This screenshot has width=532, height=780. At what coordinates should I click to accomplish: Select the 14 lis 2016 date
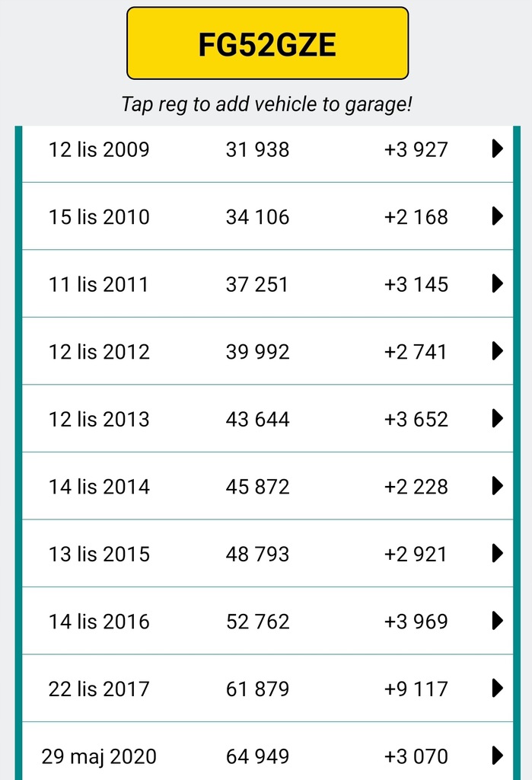click(x=99, y=622)
